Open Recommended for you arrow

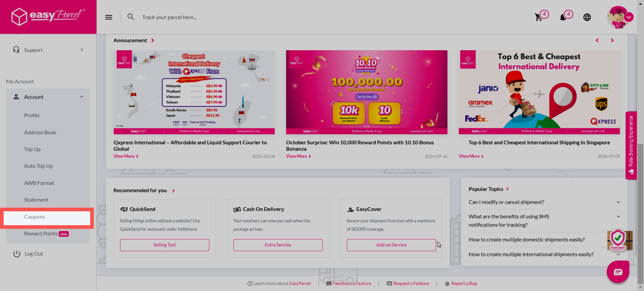(173, 191)
